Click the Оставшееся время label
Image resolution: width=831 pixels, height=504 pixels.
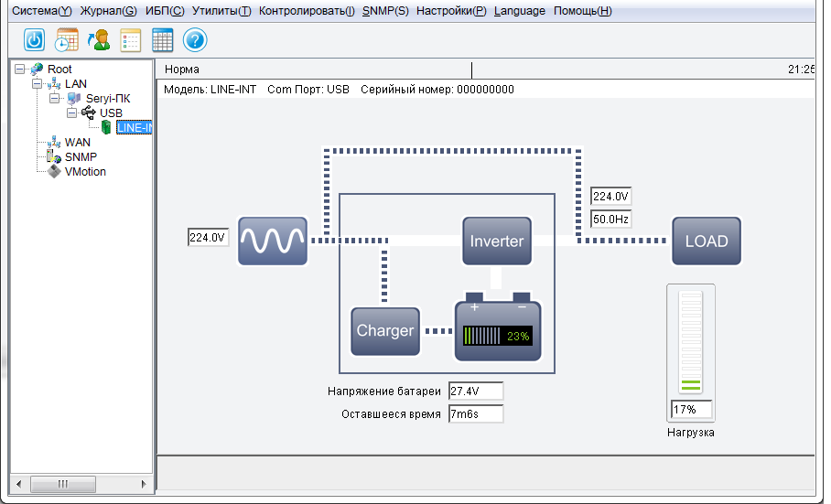pos(391,414)
